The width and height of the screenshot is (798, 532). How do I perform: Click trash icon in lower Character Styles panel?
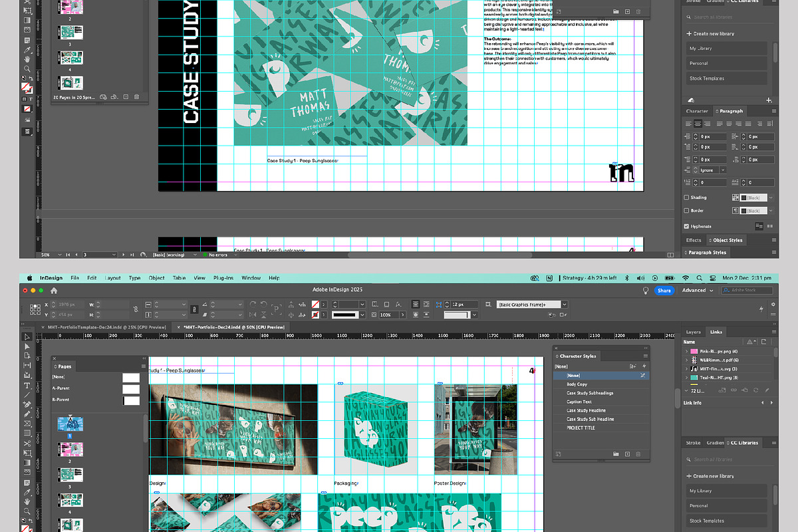pyautogui.click(x=639, y=454)
